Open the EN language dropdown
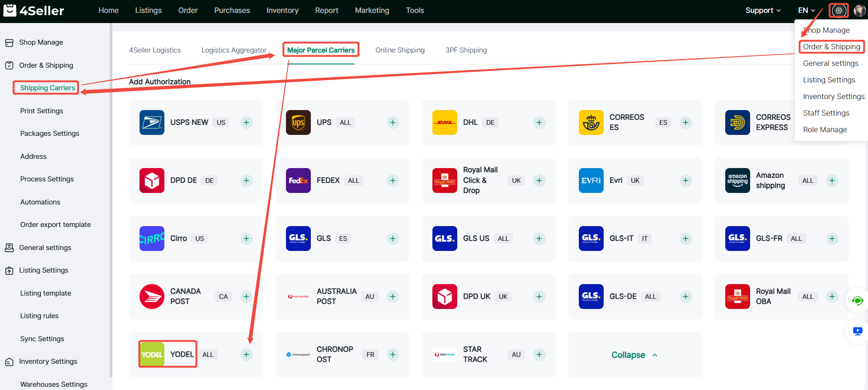The width and height of the screenshot is (868, 390). [807, 10]
